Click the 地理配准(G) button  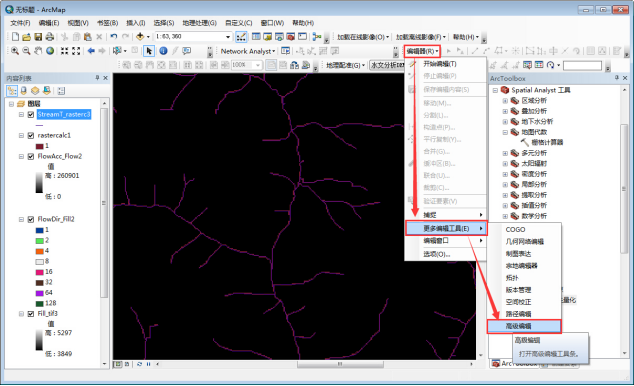point(345,65)
